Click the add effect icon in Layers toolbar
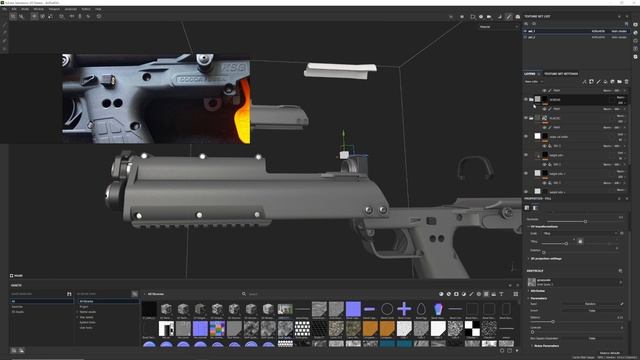The image size is (640, 360). click(584, 82)
